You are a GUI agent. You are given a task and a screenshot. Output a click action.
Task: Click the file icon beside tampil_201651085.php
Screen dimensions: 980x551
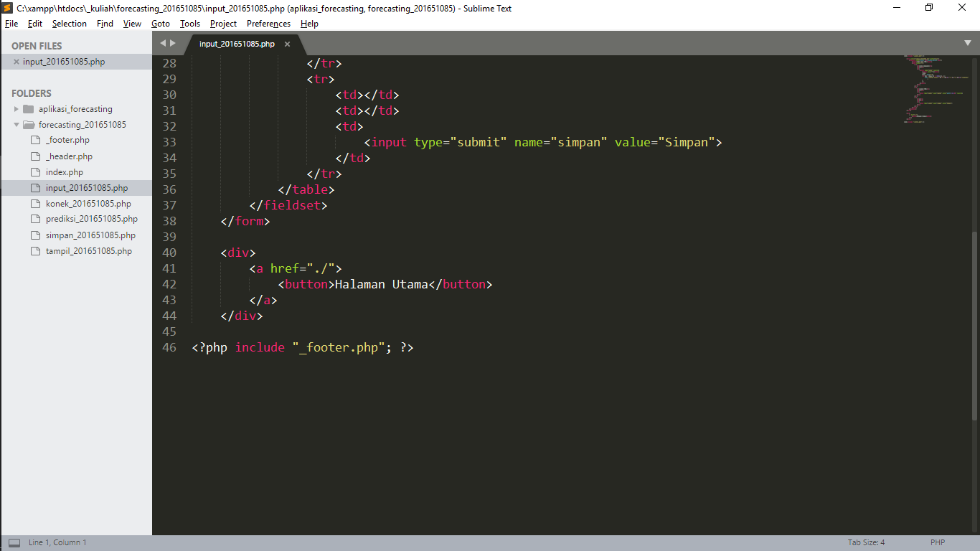pos(35,250)
